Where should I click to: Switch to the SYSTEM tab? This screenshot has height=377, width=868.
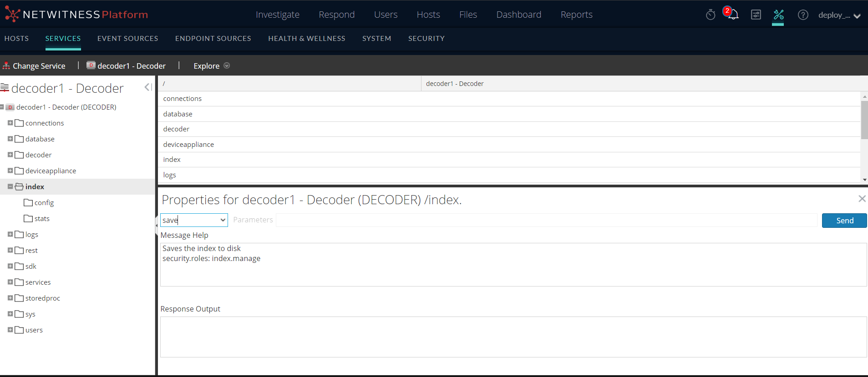377,39
